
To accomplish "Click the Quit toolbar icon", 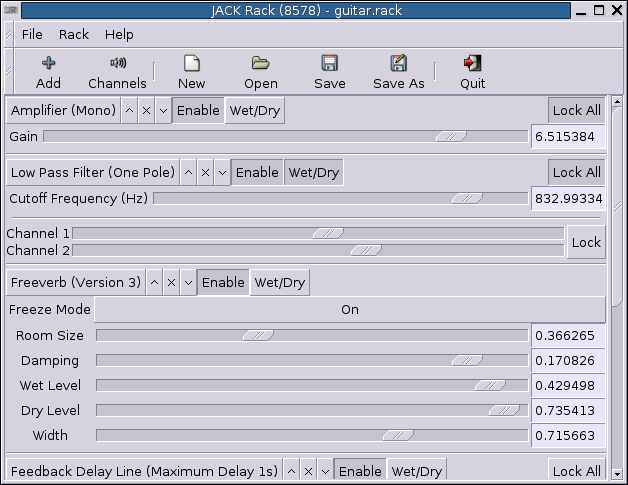I will coord(472,64).
